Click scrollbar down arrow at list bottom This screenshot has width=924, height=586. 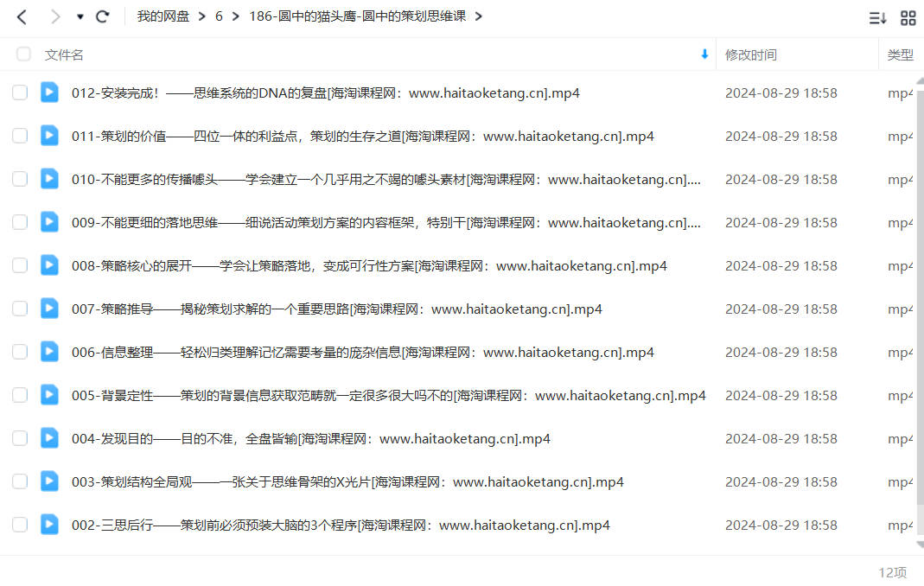pos(920,545)
